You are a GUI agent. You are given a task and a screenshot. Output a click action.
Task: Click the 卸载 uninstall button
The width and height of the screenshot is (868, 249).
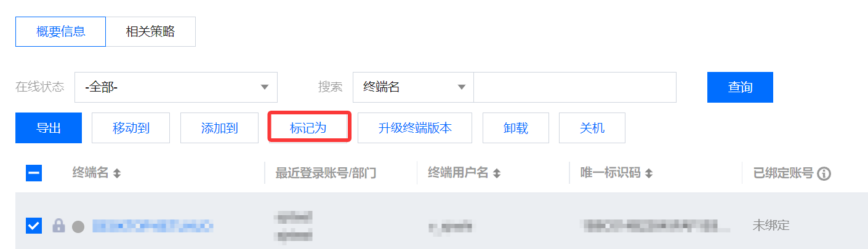tap(516, 128)
